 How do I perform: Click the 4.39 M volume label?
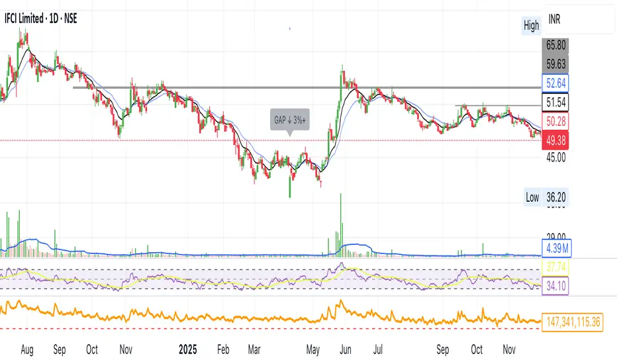pos(557,248)
